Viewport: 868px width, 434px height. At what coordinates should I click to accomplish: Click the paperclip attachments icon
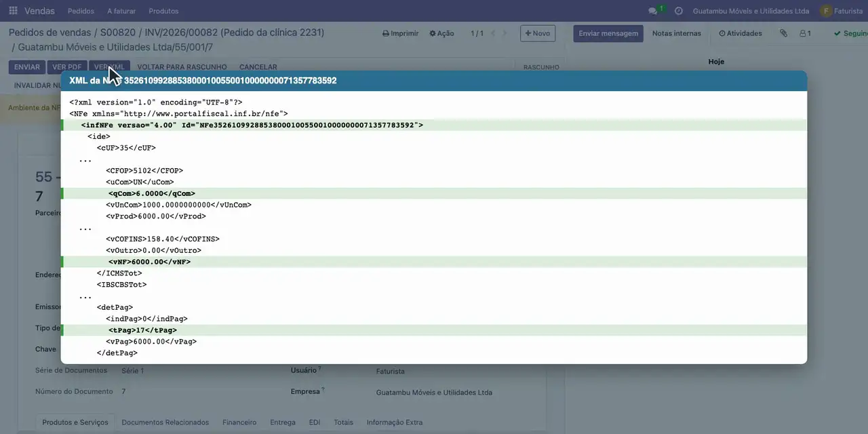[x=783, y=33]
